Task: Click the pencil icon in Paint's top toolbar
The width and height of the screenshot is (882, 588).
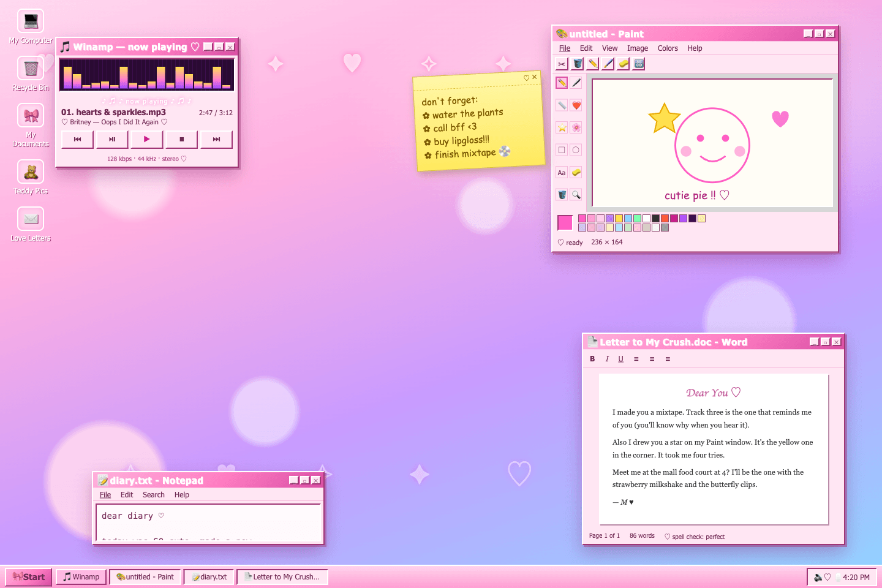Action: (593, 64)
